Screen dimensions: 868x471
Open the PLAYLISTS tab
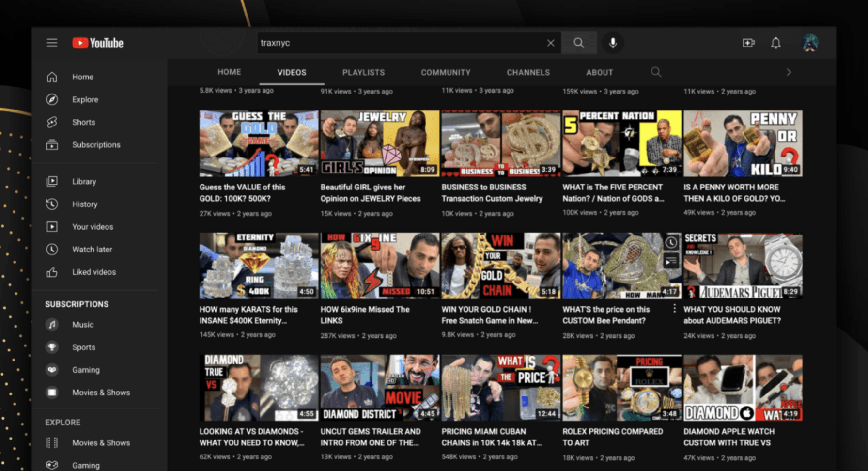point(363,72)
